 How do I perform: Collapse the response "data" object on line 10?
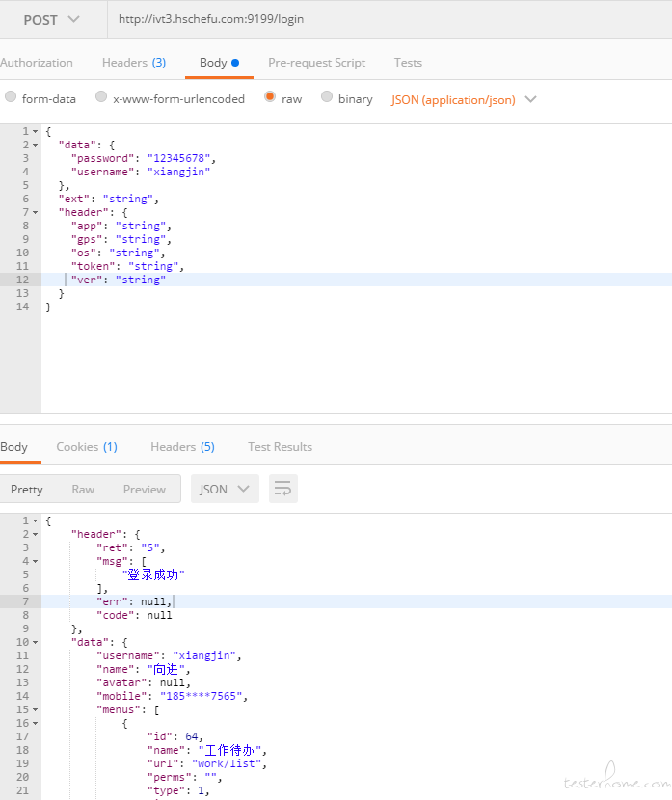(x=36, y=642)
